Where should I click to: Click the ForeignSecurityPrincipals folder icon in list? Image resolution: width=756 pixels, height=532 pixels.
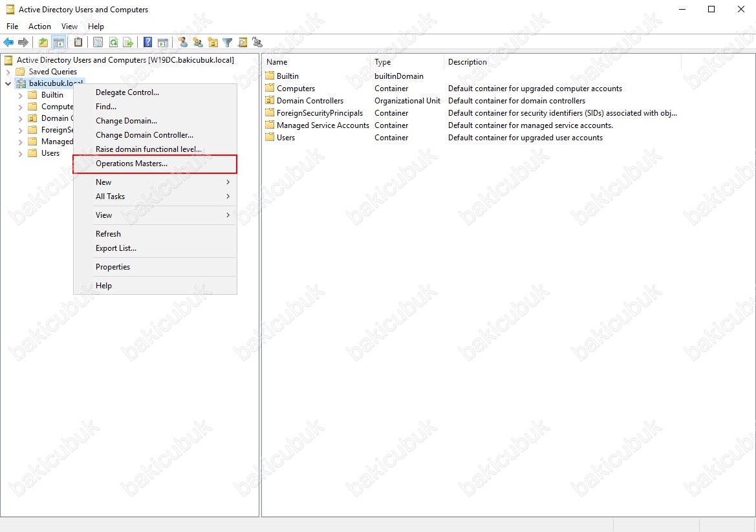270,112
